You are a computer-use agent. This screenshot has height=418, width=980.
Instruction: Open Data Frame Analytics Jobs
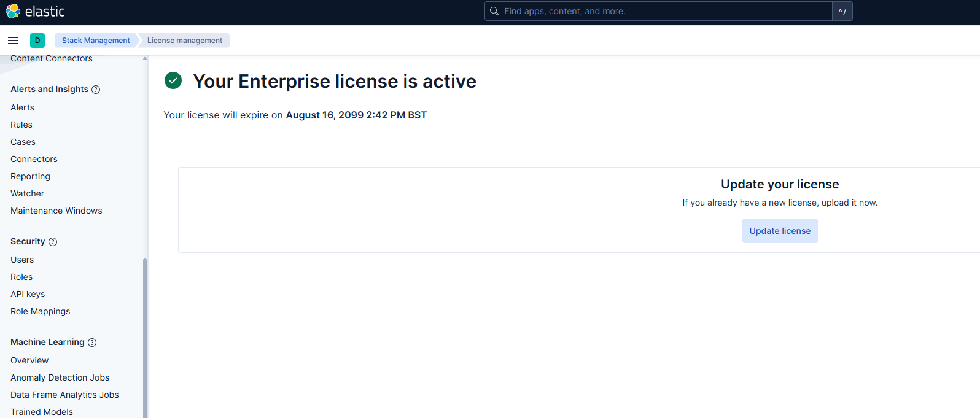[x=64, y=395]
